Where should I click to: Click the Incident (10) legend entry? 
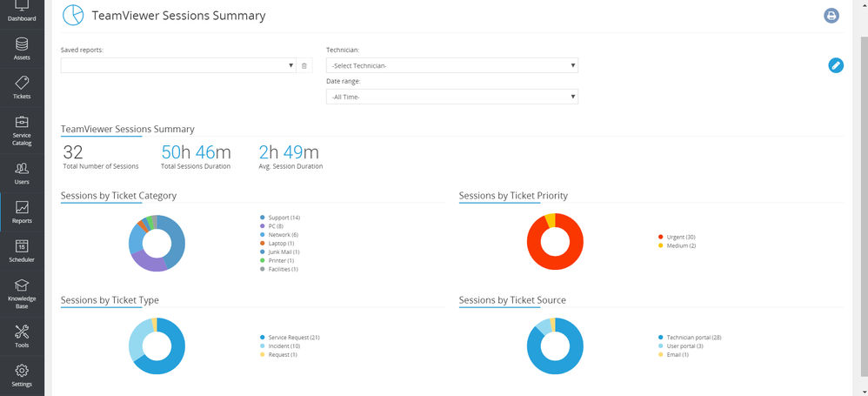coord(281,346)
